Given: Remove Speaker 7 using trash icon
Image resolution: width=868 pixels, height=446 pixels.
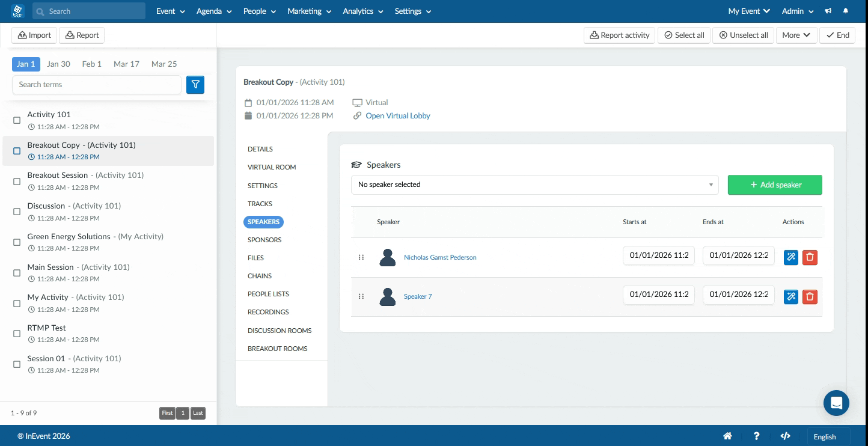Looking at the screenshot, I should (x=810, y=296).
